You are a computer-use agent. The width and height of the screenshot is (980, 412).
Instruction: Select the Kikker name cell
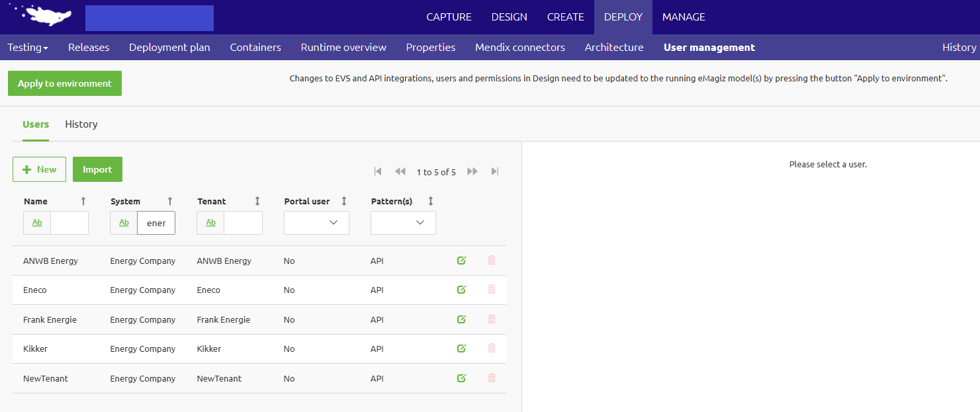tap(35, 349)
